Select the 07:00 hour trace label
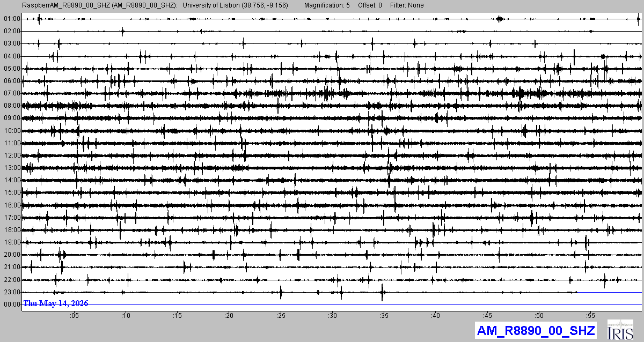 [12, 93]
